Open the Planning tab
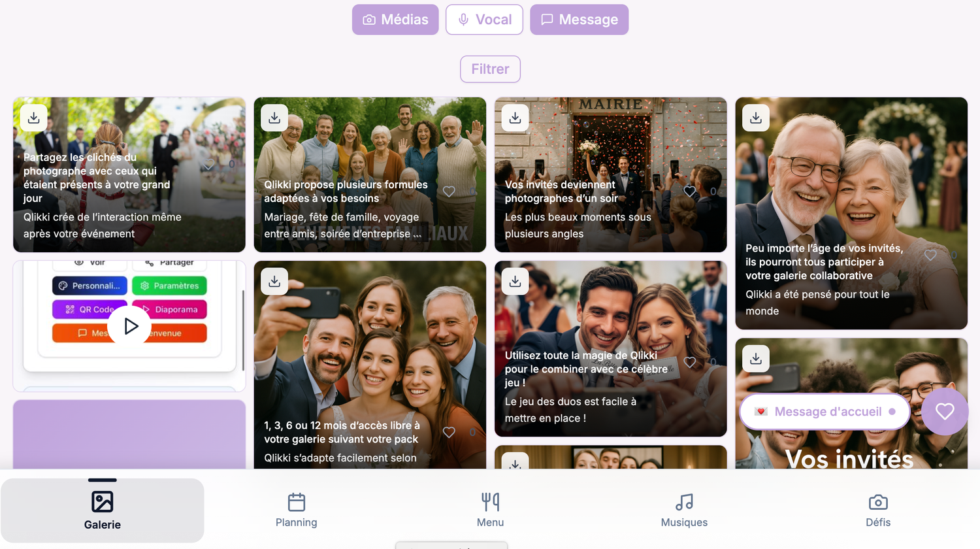This screenshot has width=980, height=549. pos(297,510)
